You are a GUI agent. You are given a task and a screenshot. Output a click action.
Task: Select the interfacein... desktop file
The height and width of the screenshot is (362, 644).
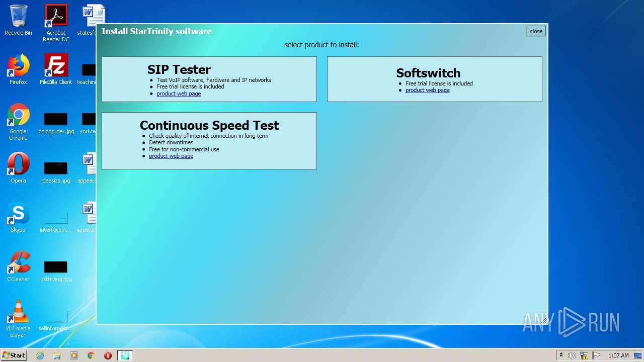(x=56, y=221)
